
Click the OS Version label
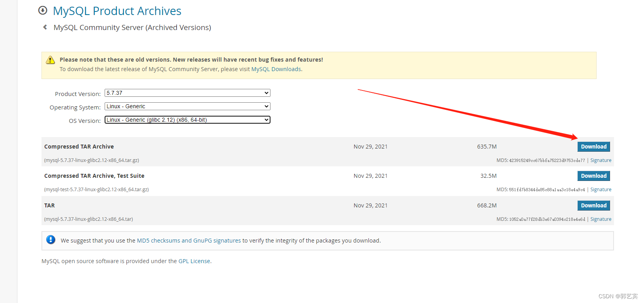(x=85, y=121)
